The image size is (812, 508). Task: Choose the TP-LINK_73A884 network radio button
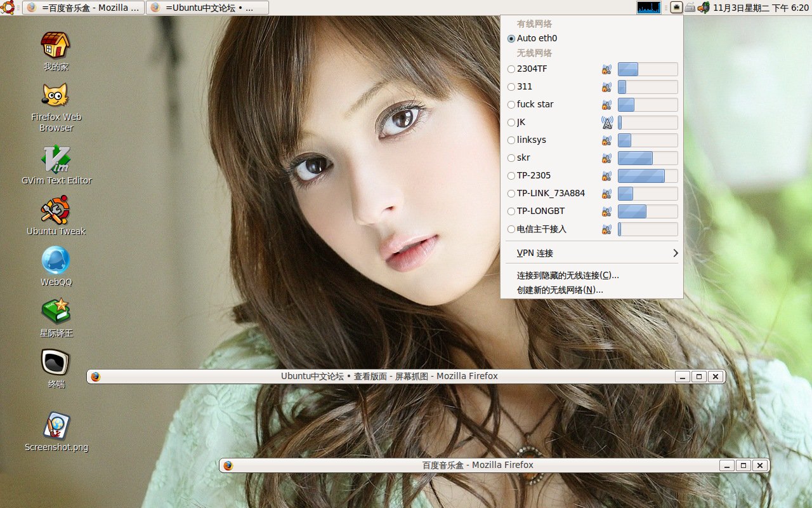coord(511,194)
